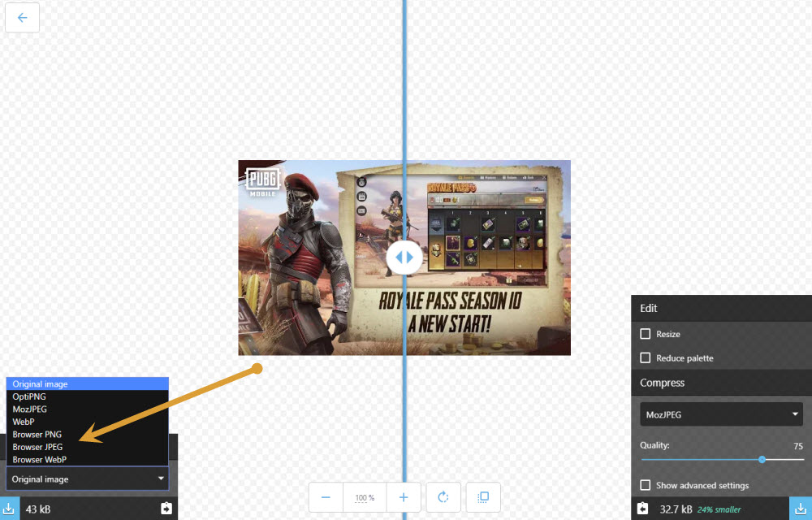Screen dimensions: 812x520
Task: Click the 24% smaller label
Action: click(719, 509)
